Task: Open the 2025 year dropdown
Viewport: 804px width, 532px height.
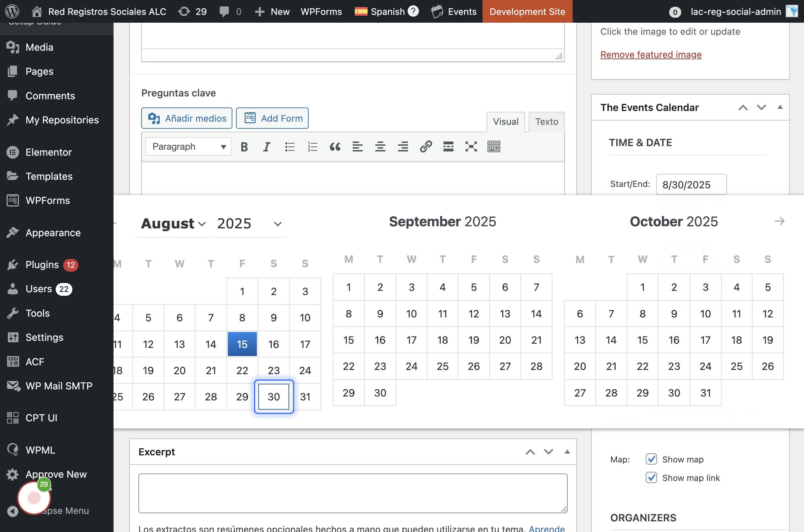Action: coord(249,224)
